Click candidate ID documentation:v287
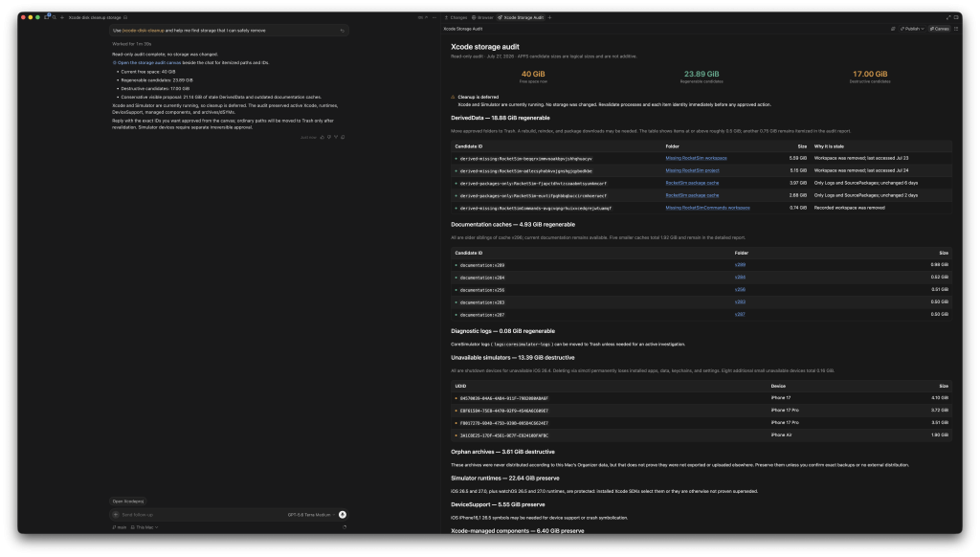This screenshot has height=557, width=980. 482,315
